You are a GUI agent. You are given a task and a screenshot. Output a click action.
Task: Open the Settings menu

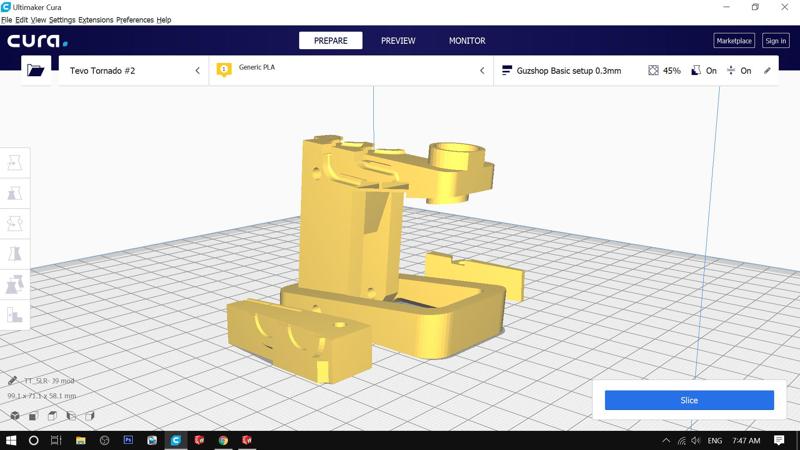(x=62, y=20)
